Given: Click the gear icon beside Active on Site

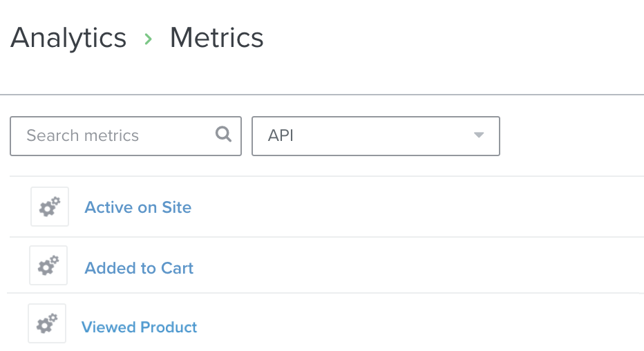Looking at the screenshot, I should [50, 207].
